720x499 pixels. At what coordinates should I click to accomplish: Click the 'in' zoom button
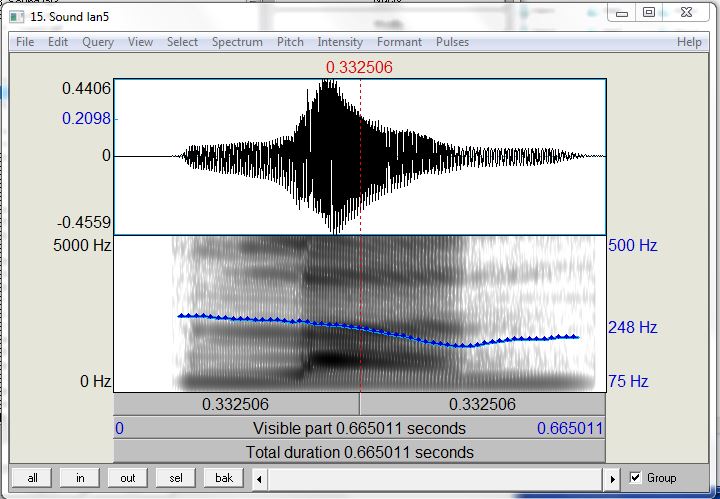[x=80, y=478]
